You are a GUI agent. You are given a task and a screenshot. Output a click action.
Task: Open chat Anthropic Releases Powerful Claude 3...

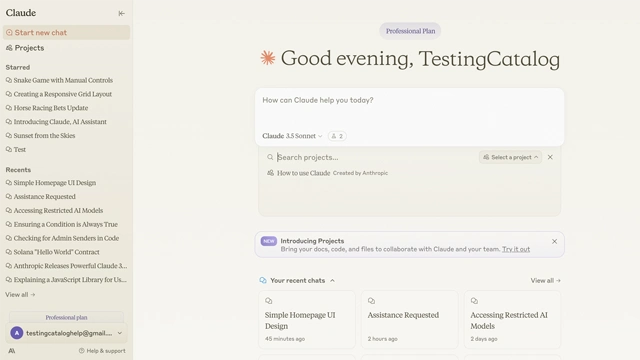click(67, 266)
